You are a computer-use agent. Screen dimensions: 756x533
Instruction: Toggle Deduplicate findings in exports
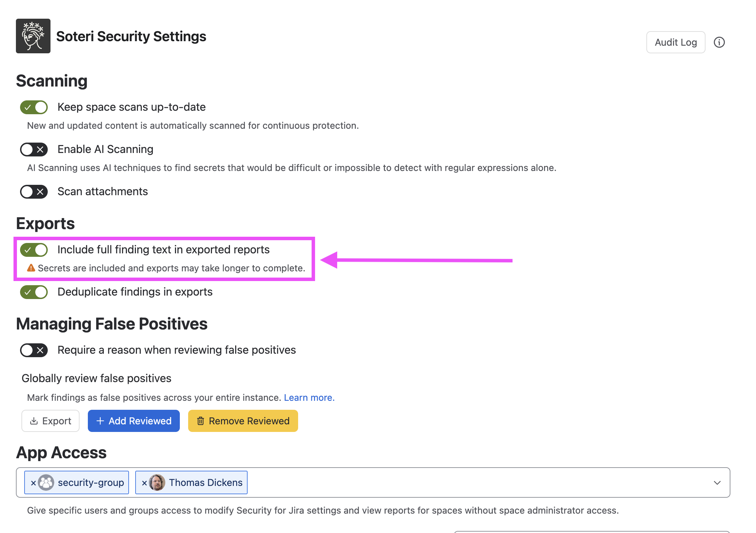34,292
